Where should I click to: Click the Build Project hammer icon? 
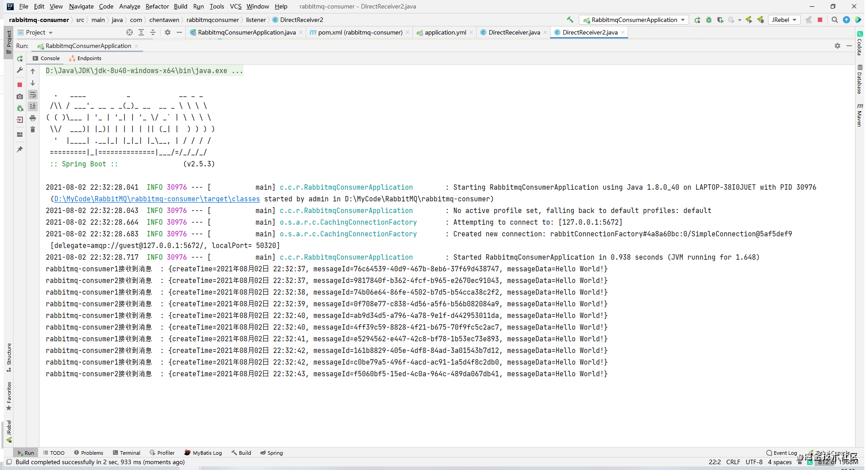[x=570, y=20]
